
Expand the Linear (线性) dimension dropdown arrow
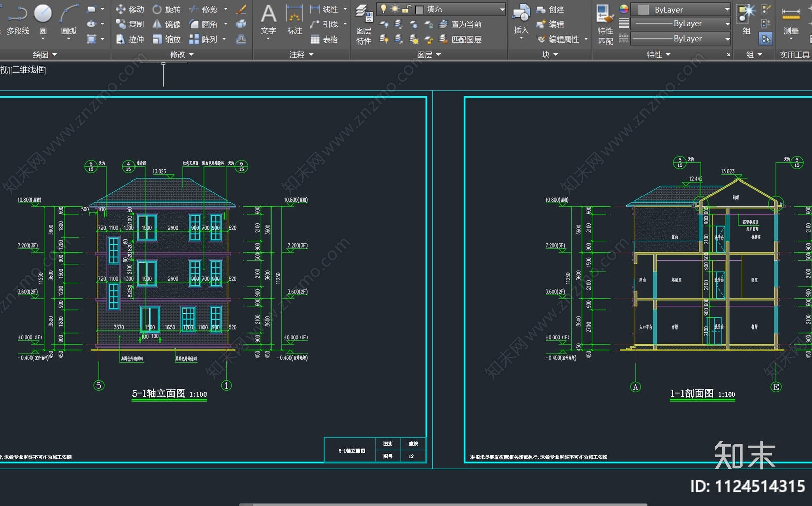pos(345,9)
